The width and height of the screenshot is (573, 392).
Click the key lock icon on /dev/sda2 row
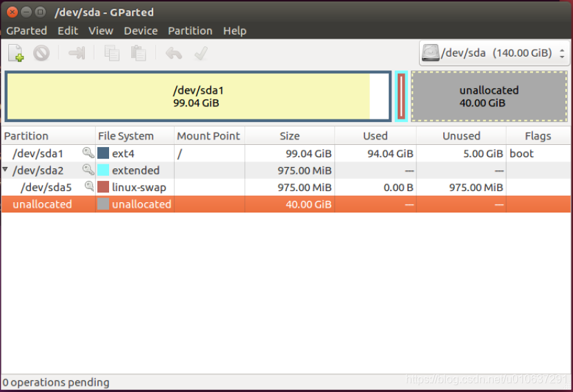pyautogui.click(x=88, y=170)
